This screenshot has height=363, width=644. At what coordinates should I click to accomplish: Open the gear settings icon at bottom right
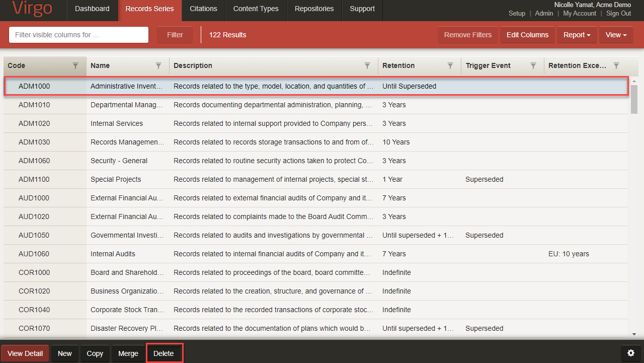coord(630,353)
